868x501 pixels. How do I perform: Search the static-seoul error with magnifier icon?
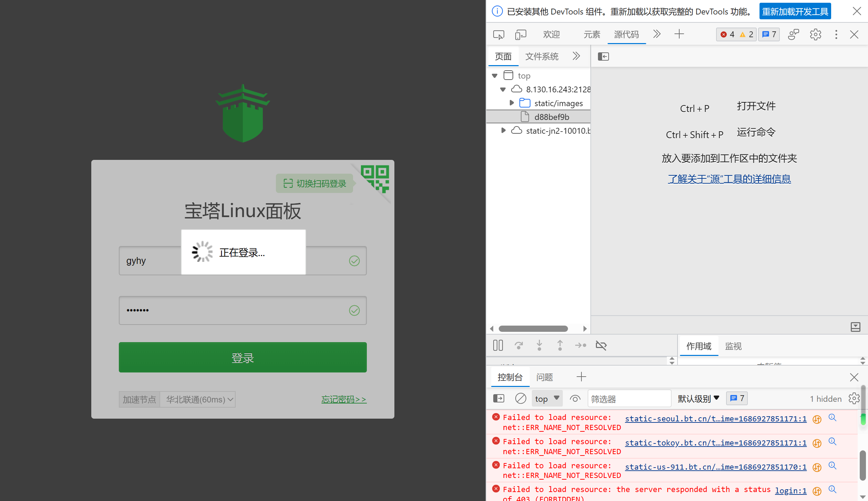833,418
